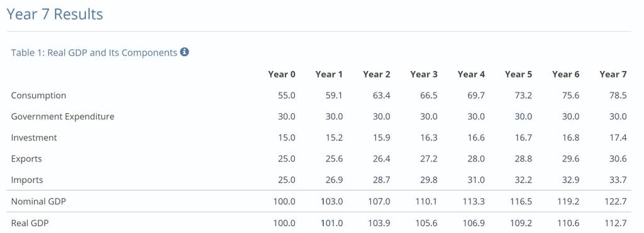Select the Real GDP row label
The width and height of the screenshot is (644, 233).
pyautogui.click(x=31, y=223)
